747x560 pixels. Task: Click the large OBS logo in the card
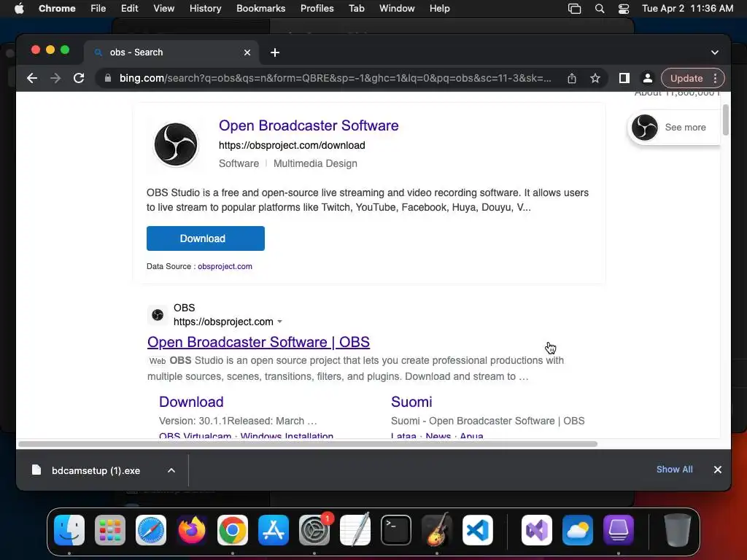click(176, 144)
